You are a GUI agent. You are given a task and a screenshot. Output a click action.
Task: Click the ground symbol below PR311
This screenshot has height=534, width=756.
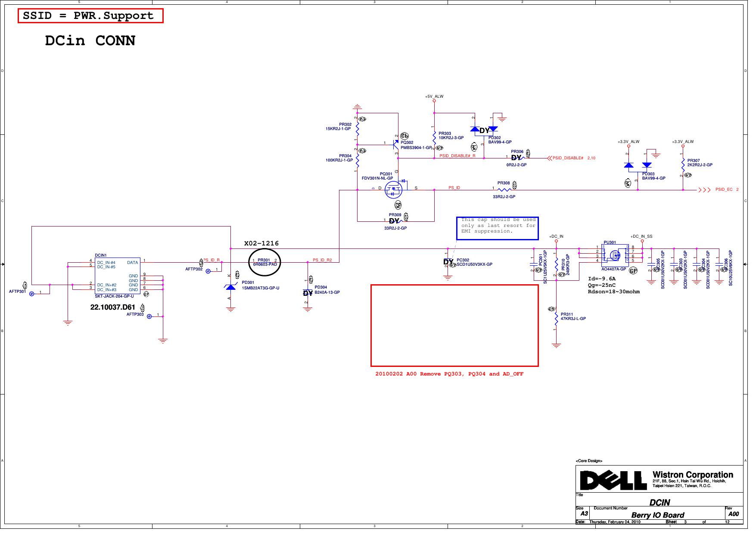[x=557, y=345]
